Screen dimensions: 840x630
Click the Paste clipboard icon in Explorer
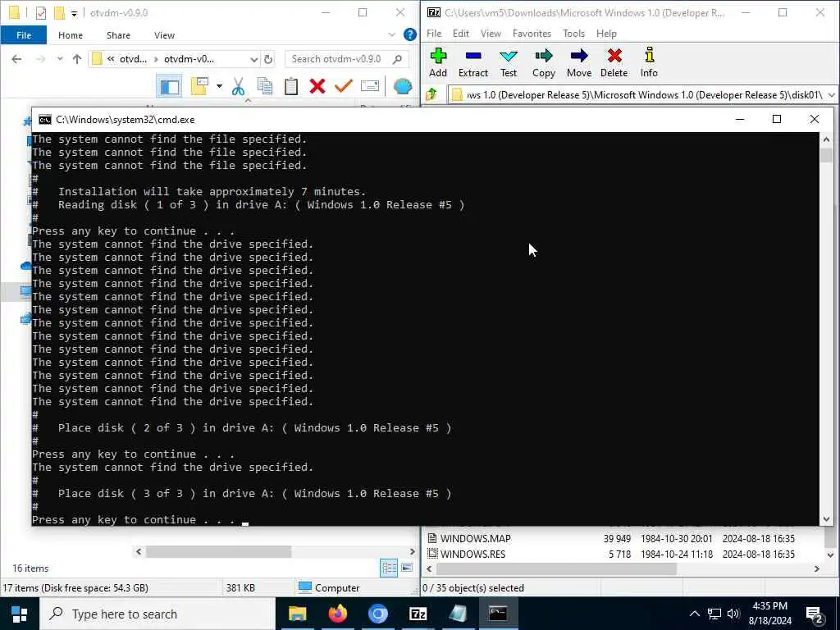(x=291, y=86)
